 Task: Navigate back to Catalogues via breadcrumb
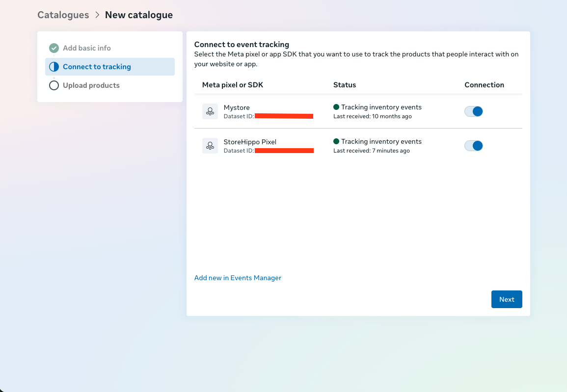(63, 15)
